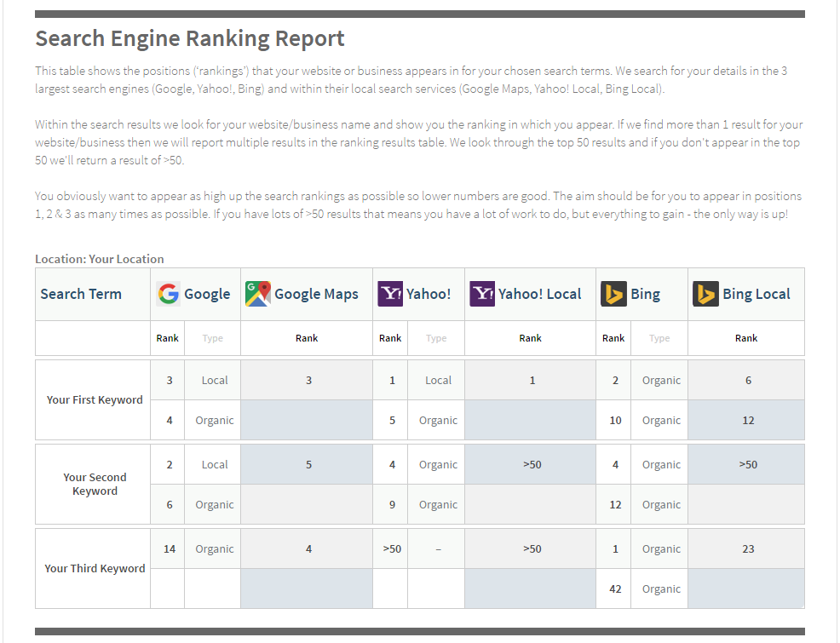
Task: Click Google rank 3 for First Keyword
Action: click(170, 381)
